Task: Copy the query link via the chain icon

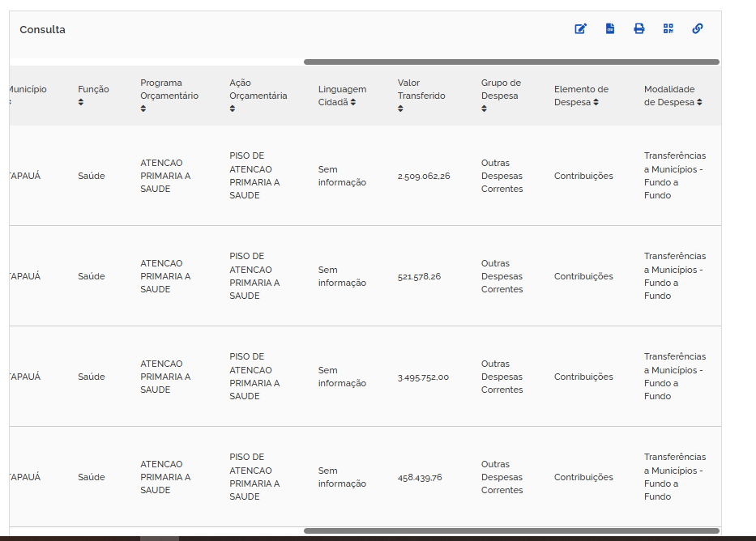Action: pos(697,29)
